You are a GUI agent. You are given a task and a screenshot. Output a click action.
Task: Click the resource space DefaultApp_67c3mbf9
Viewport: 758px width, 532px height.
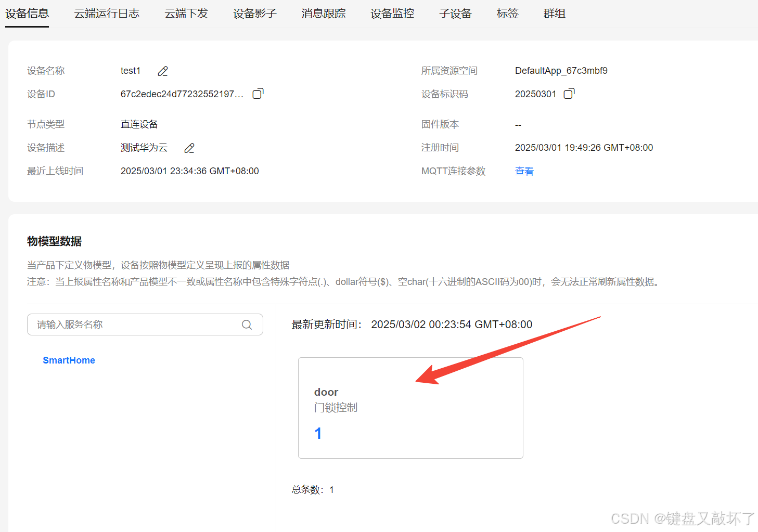(561, 71)
